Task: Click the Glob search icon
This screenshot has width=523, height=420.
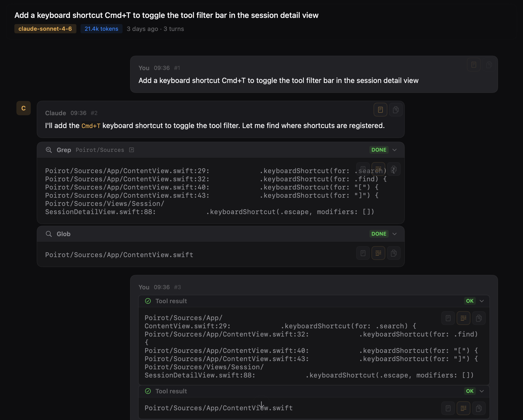Action: (49, 234)
